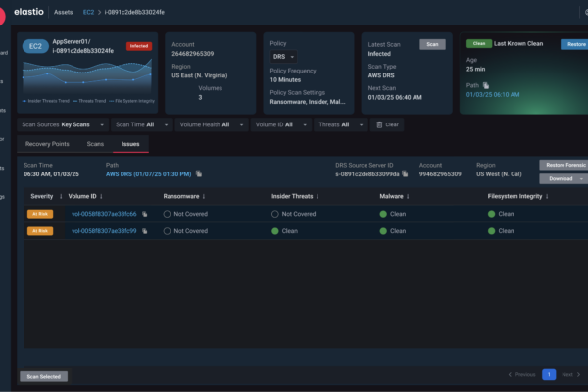This screenshot has width=588, height=392.
Task: Expand the Threats filter dropdown
Action: point(339,124)
